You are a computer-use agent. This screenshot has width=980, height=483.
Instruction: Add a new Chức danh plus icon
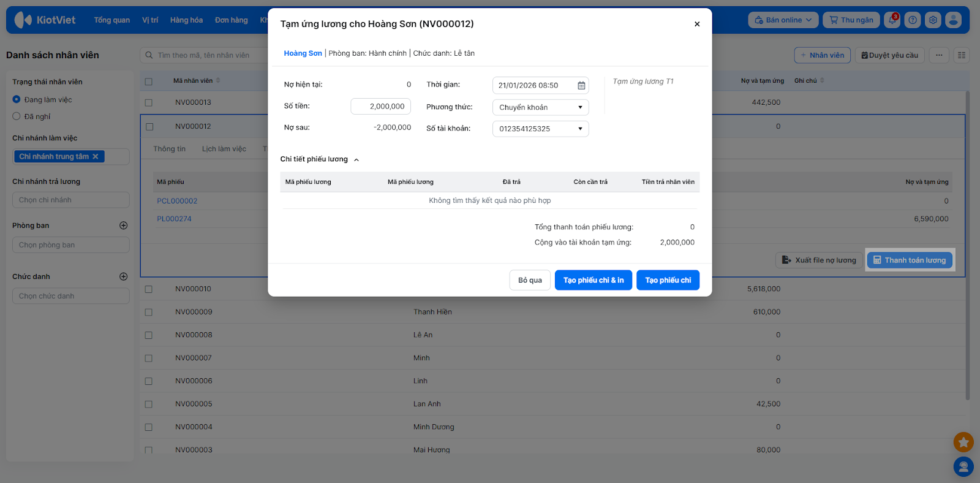123,276
